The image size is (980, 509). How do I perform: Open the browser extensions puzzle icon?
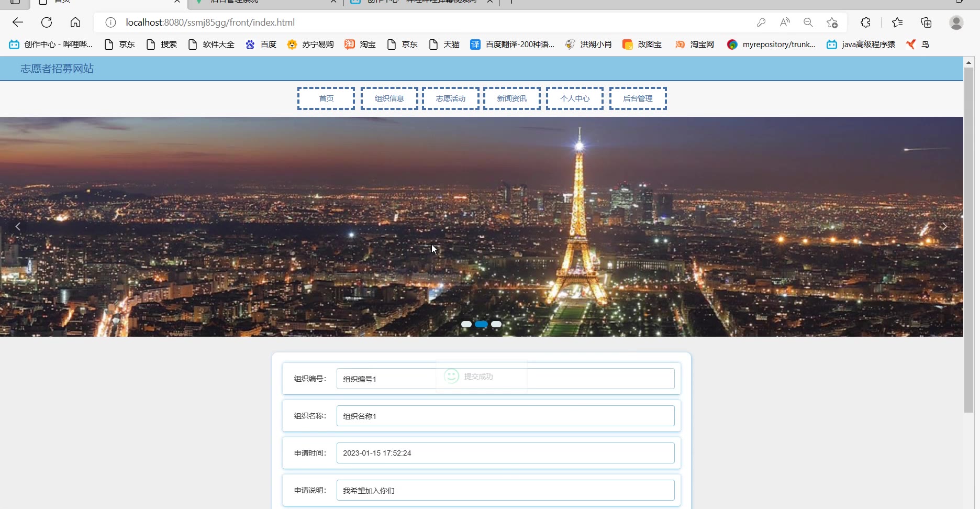click(865, 23)
